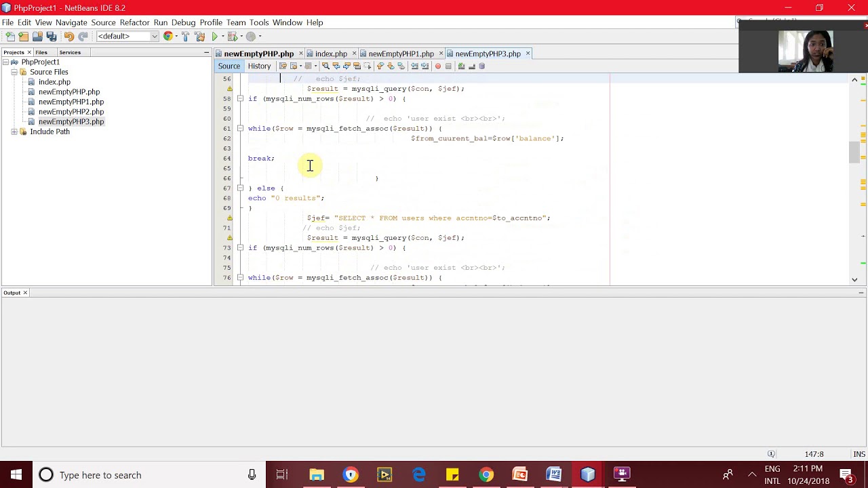Image resolution: width=868 pixels, height=488 pixels.
Task: Click Find Next Occurrence icon
Action: (347, 66)
